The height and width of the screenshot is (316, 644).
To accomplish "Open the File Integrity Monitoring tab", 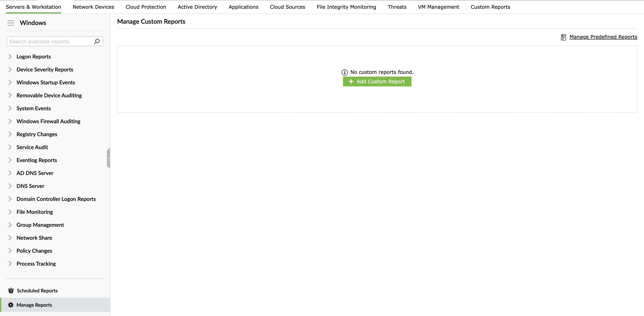I will pos(346,7).
